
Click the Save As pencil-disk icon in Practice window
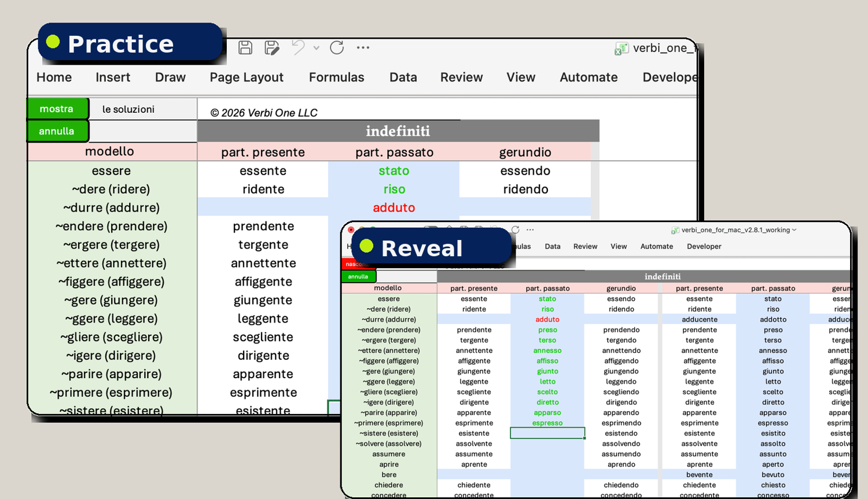point(271,47)
